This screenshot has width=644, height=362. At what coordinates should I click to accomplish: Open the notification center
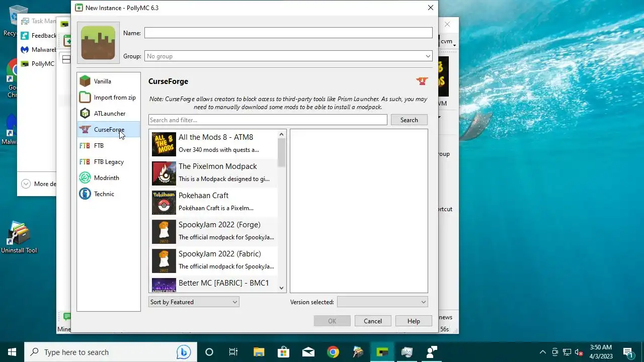coord(628,352)
